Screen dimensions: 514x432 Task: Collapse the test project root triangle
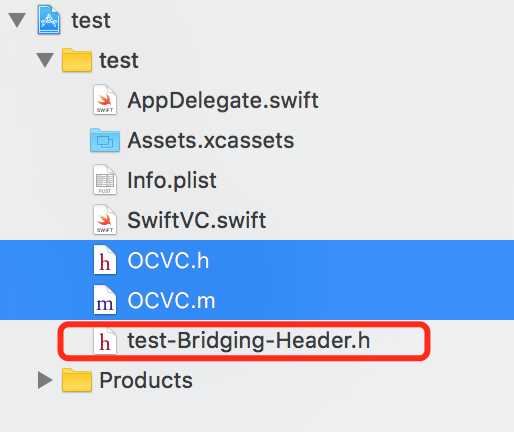tap(17, 20)
